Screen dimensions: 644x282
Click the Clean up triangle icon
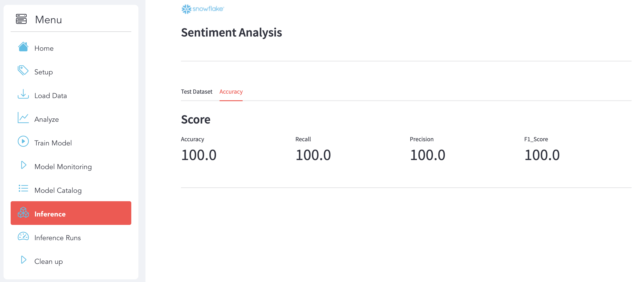24,260
